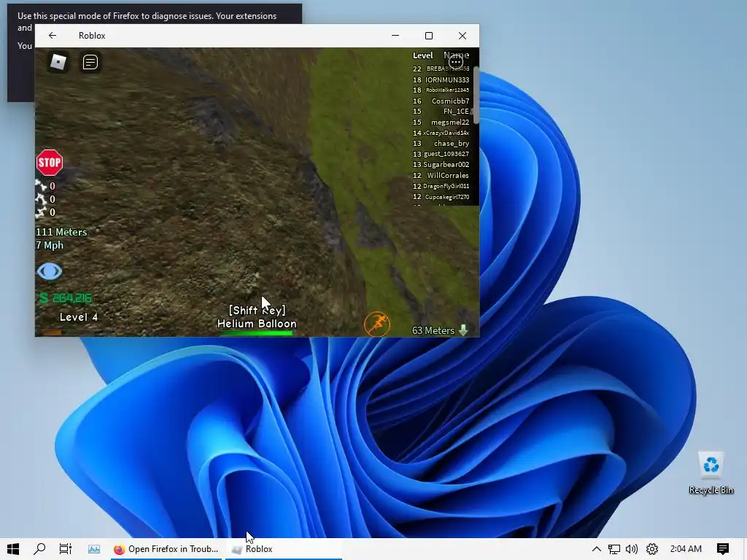
Task: Minimize the Roblox window
Action: 395,36
